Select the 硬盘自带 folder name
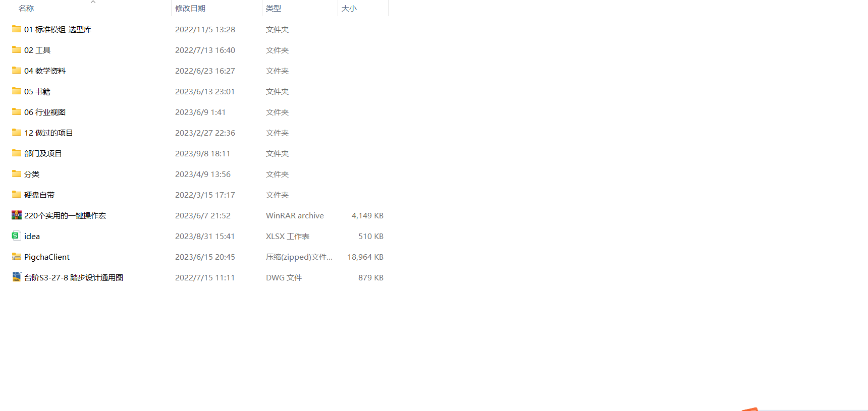Screen dimensions: 868x411 pyautogui.click(x=39, y=195)
